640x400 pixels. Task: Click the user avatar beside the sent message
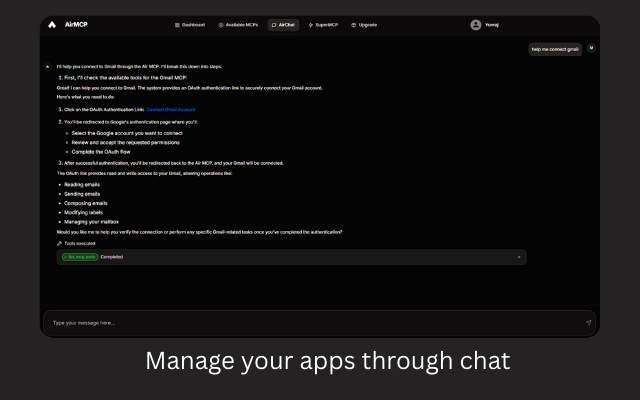591,48
